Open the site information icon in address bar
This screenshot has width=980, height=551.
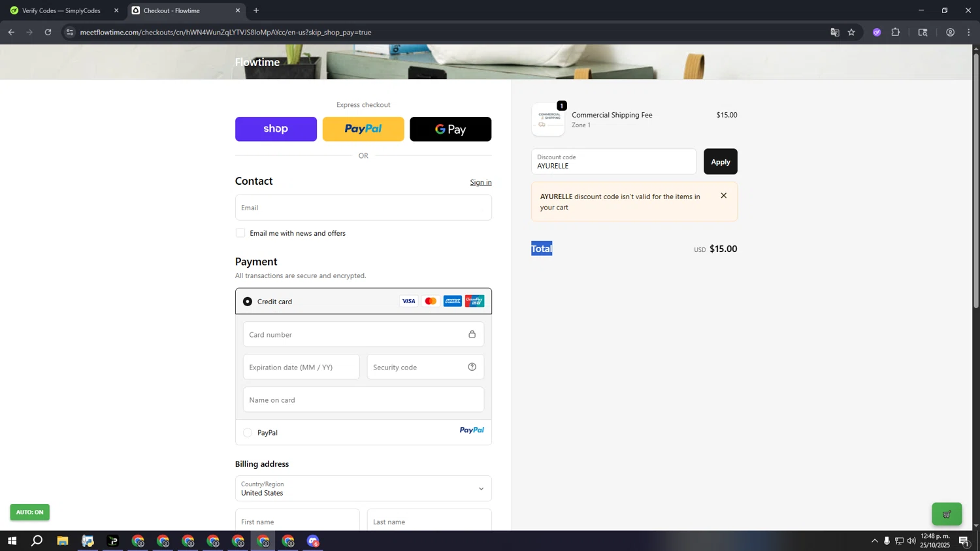(x=70, y=32)
